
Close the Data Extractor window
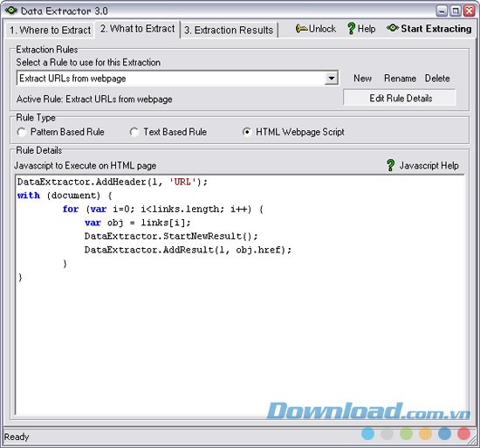pyautogui.click(x=469, y=11)
